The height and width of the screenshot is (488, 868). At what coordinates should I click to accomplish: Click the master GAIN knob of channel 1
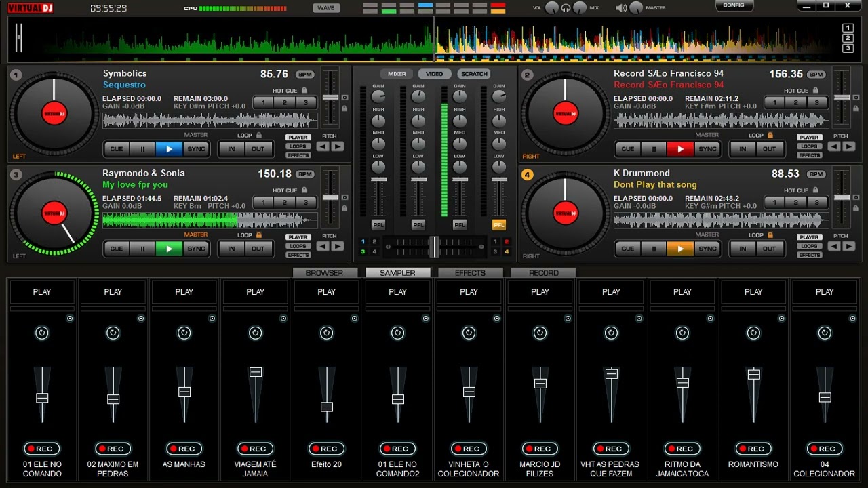[x=378, y=96]
